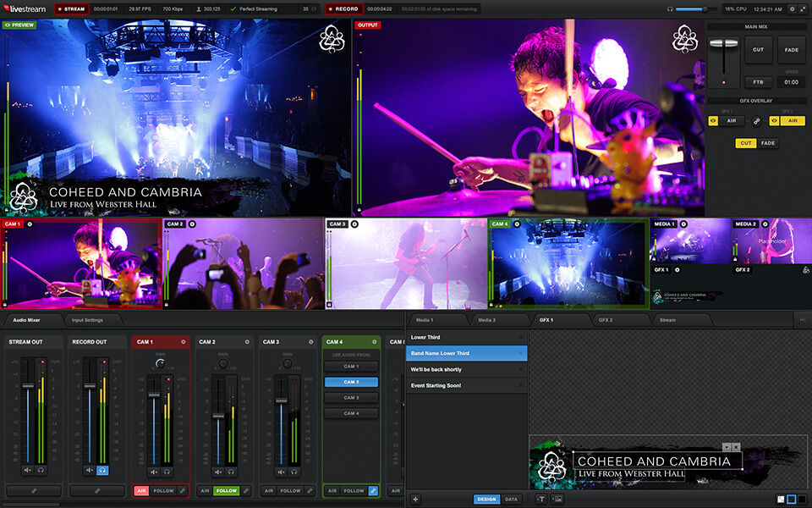Image resolution: width=812 pixels, height=508 pixels.
Task: Toggle headphone monitoring on RECORD OUT
Action: click(x=102, y=470)
